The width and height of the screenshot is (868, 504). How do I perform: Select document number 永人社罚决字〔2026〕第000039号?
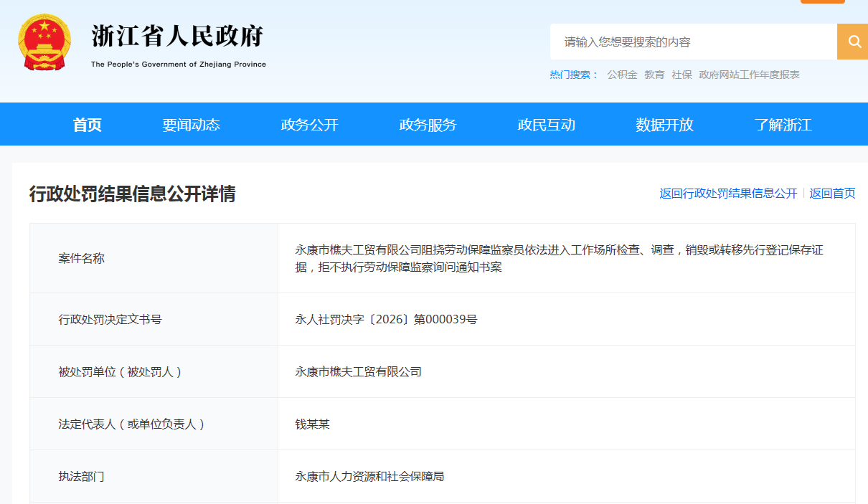pyautogui.click(x=386, y=319)
